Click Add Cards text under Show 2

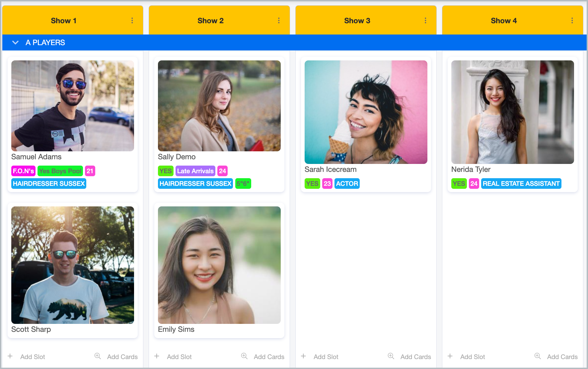point(269,357)
